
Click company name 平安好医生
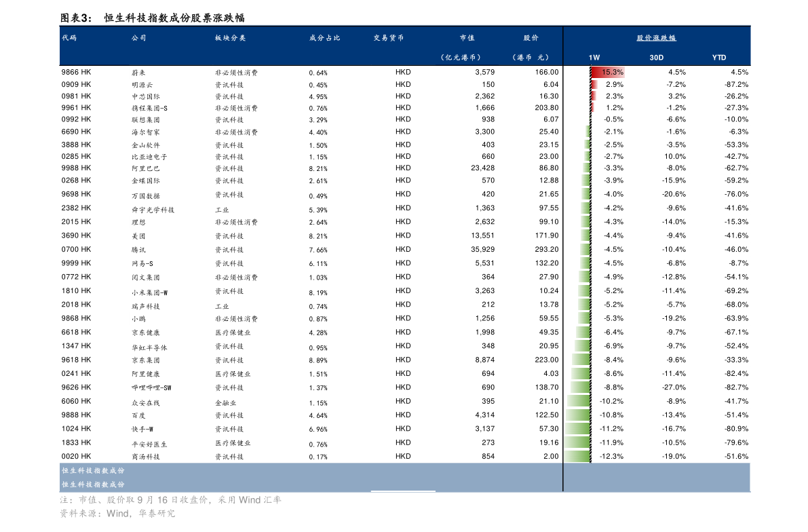point(149,444)
